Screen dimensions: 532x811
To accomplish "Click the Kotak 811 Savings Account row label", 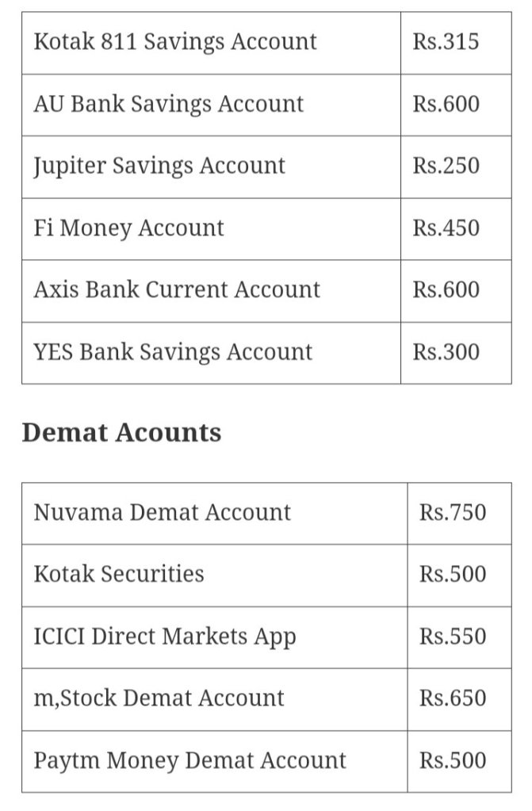I will (x=175, y=42).
